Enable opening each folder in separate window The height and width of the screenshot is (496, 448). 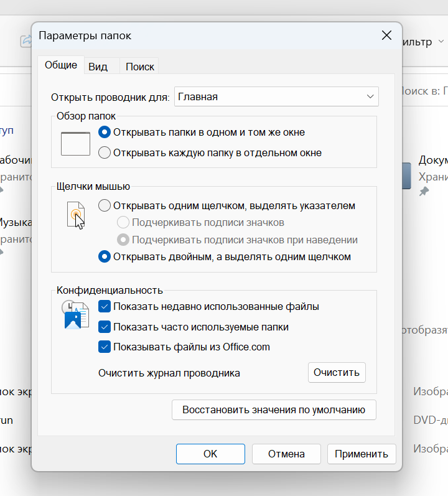(x=105, y=152)
